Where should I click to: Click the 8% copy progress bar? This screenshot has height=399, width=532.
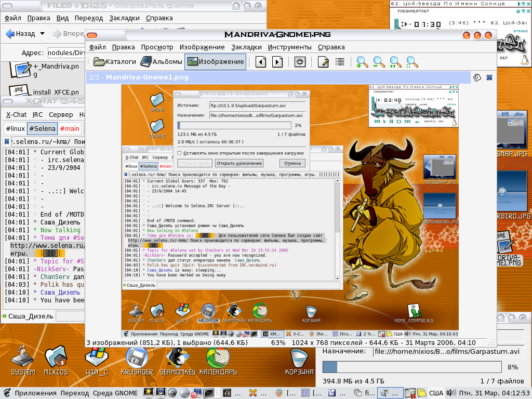(x=412, y=367)
